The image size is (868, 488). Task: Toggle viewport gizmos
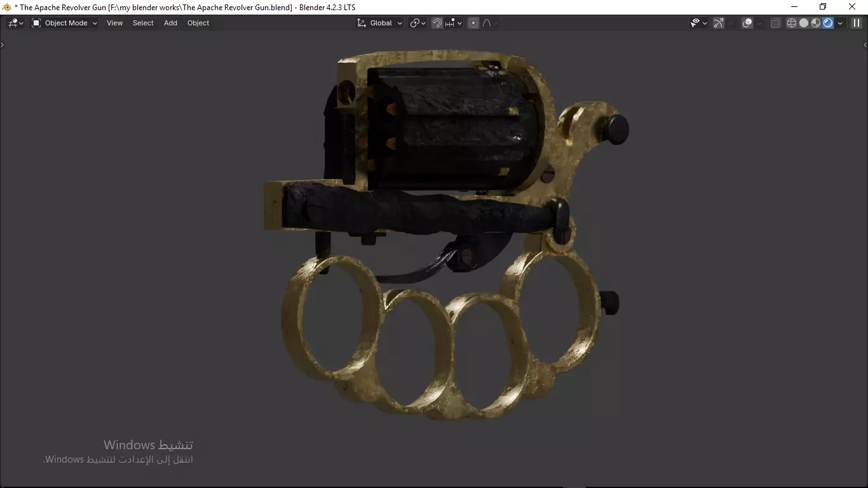pos(719,23)
